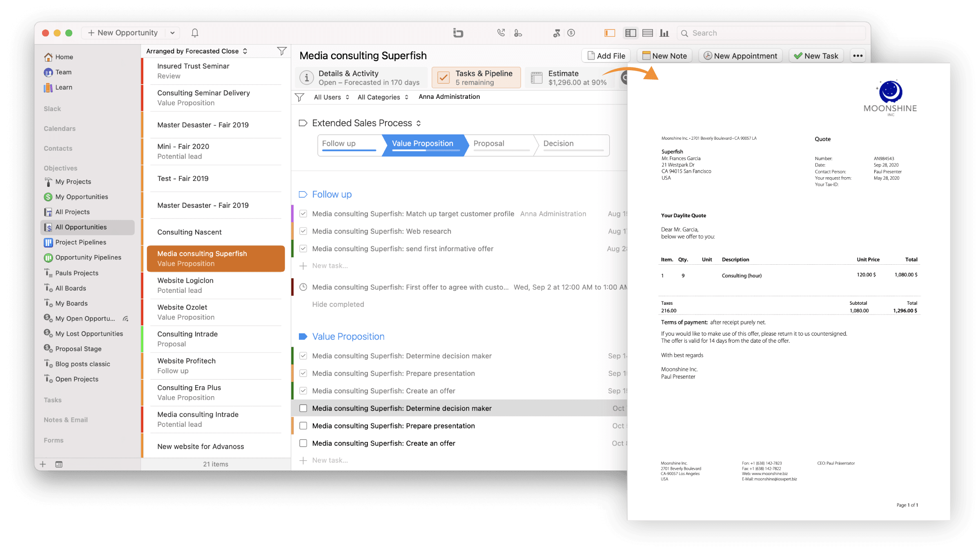The image size is (980, 551).
Task: Check the open Create an offer task
Action: click(x=303, y=443)
